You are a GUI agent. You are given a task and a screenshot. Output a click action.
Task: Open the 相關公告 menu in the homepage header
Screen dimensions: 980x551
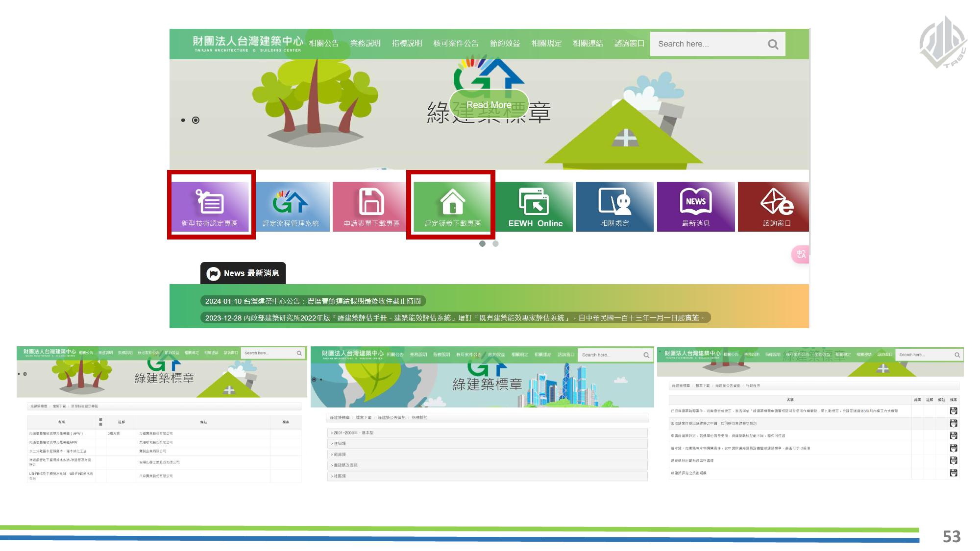(324, 44)
